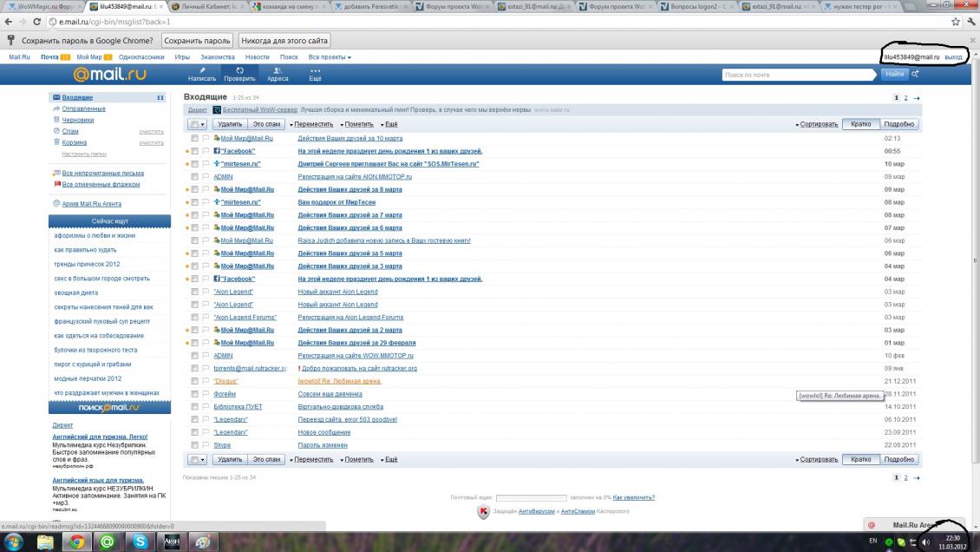
Task: Expand the top Переместить dropdown
Action: click(x=311, y=125)
